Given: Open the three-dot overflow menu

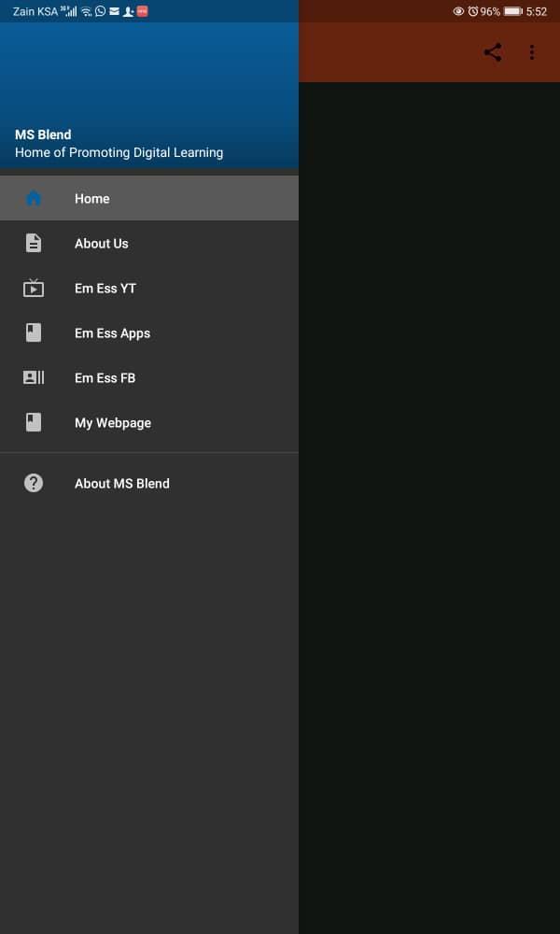Looking at the screenshot, I should pyautogui.click(x=532, y=52).
